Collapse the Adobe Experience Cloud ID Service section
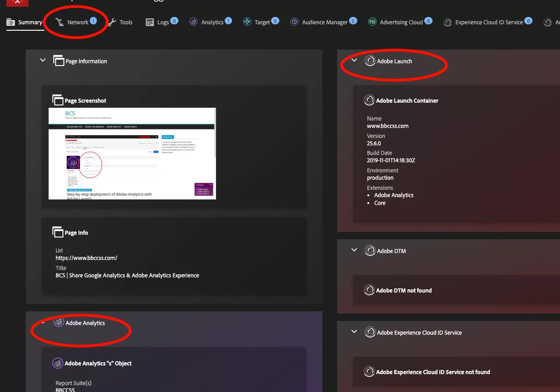 click(354, 331)
